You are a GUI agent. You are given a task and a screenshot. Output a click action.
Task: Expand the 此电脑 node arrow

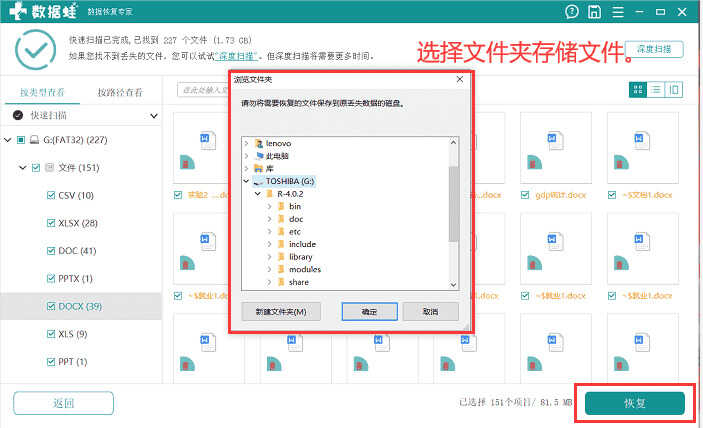pyautogui.click(x=246, y=156)
